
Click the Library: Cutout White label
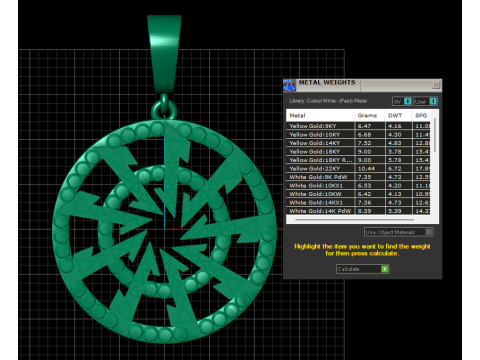click(328, 101)
